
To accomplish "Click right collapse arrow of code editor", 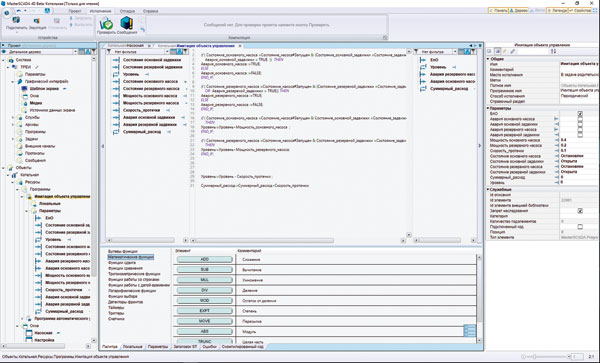I will tap(480, 146).
